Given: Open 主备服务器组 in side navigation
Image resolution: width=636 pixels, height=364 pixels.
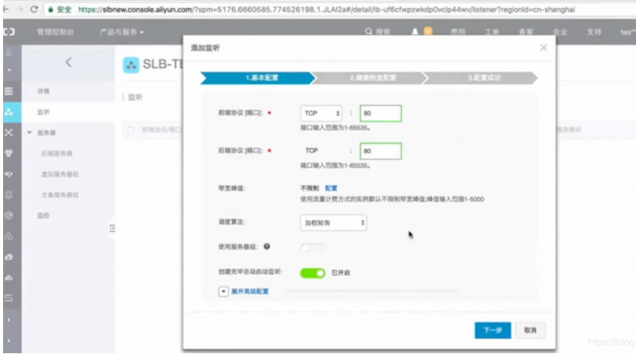Looking at the screenshot, I should point(60,195).
